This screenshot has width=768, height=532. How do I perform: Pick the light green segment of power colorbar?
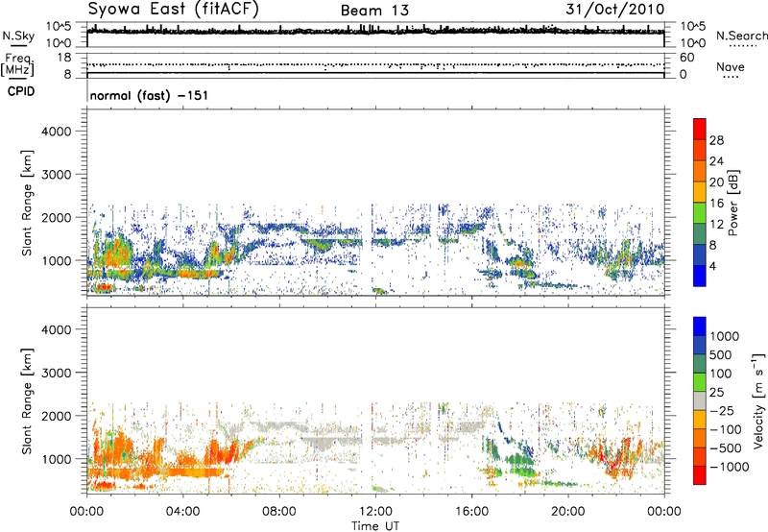point(700,213)
